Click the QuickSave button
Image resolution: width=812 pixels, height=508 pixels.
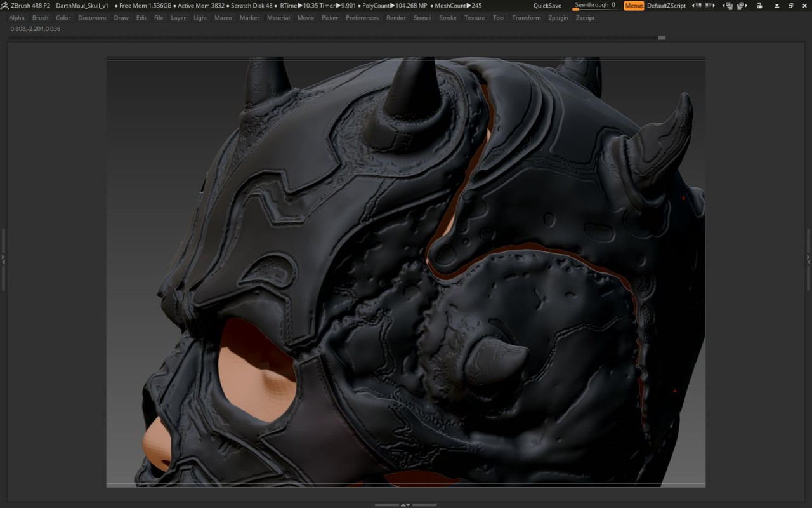(547, 6)
